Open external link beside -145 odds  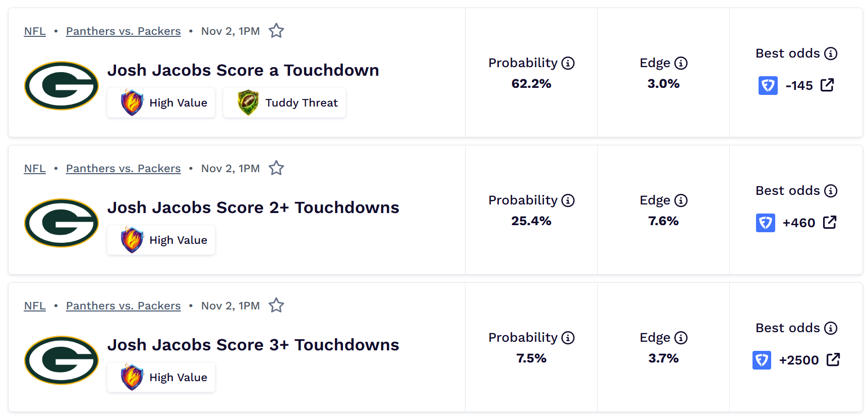pos(827,85)
